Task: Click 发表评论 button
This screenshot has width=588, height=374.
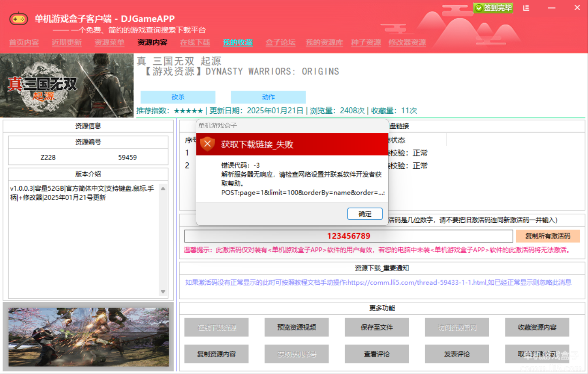Action: (457, 354)
